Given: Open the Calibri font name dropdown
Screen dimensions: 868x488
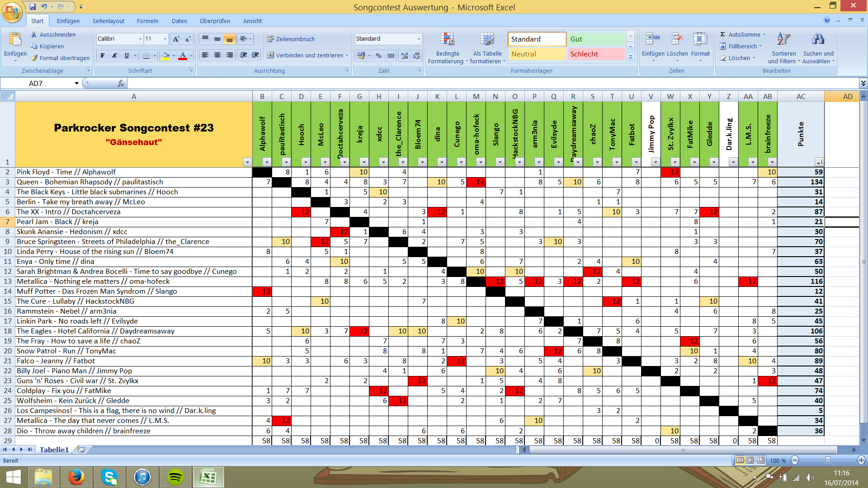Looking at the screenshot, I should 140,39.
